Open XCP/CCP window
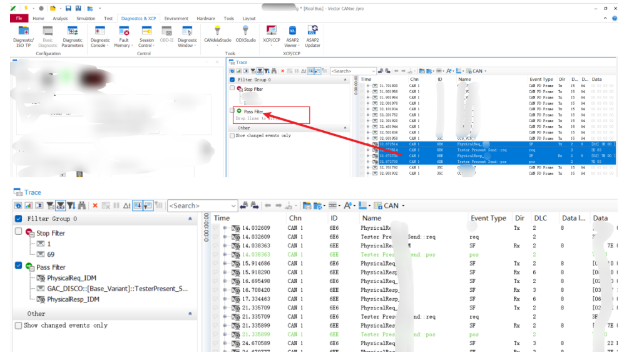Image resolution: width=644 pixels, height=352 pixels. click(271, 35)
